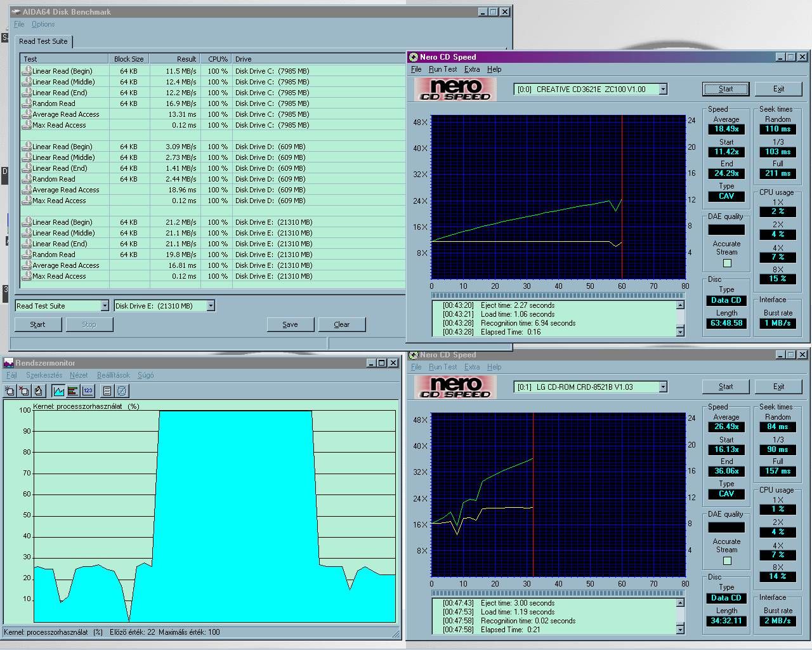The image size is (812, 650).
Task: Click the title bar icon of the CREATIVE drive Nero window
Action: pyautogui.click(x=414, y=56)
